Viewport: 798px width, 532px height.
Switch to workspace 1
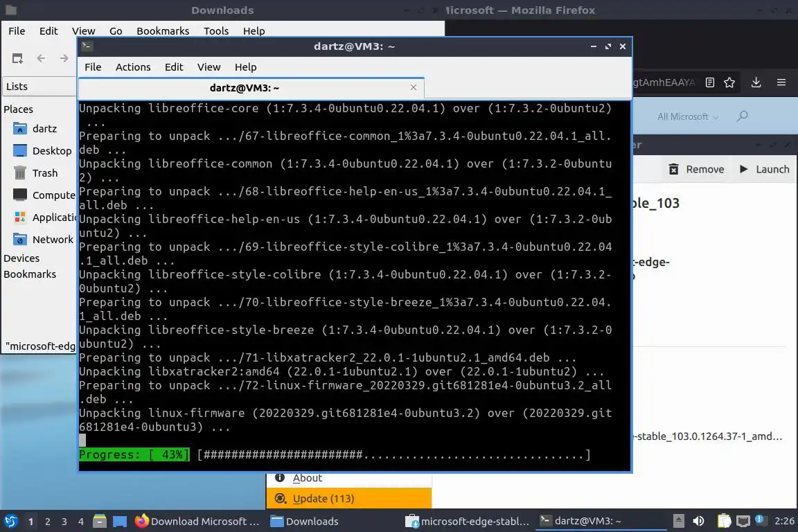(x=31, y=522)
